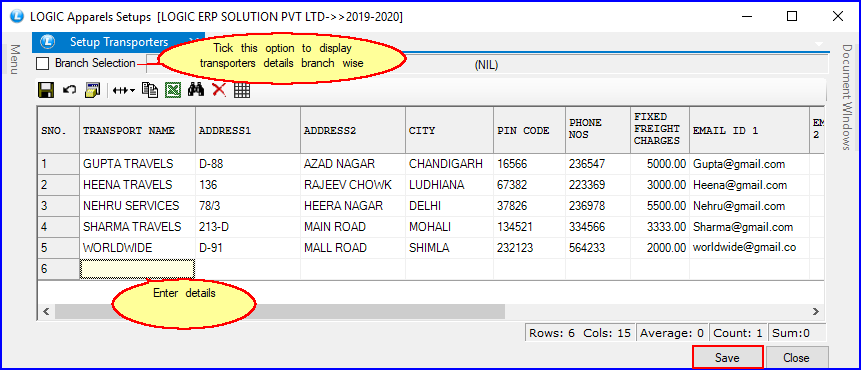Screen dimensions: 861x370
Task: Click the 5500.00 freight charges cell
Action: (661, 206)
